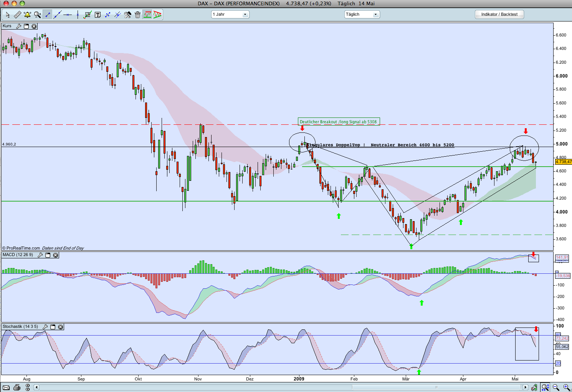Screen dimensions: 572x392
Task: Select the arrow pointer tool
Action: [7, 15]
